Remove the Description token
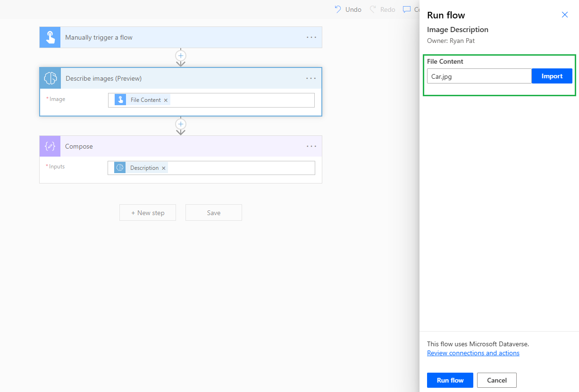Screen dimensions: 579x392 tap(163, 167)
